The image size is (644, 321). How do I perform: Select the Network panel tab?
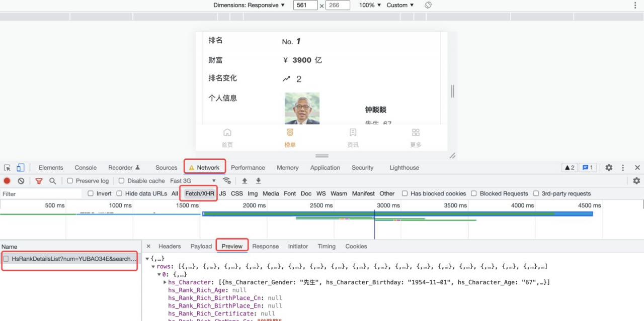[205, 168]
